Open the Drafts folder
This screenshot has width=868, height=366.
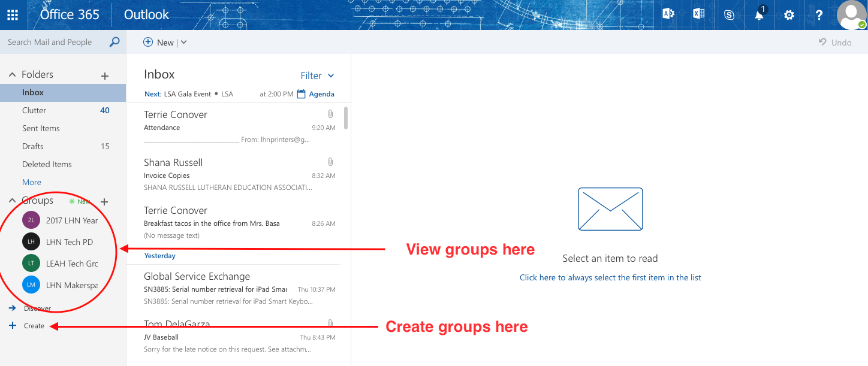coord(63,146)
